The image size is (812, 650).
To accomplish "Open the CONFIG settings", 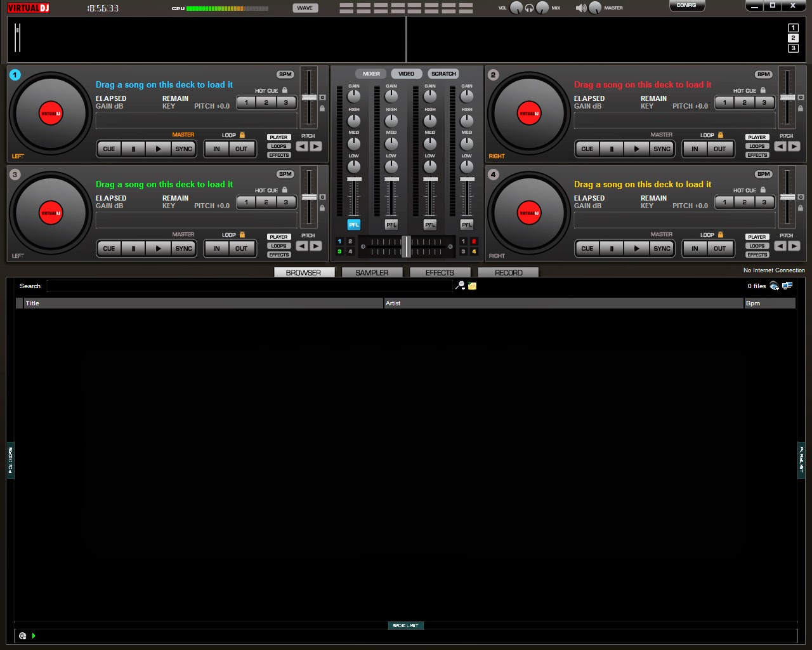I will pos(686,6).
